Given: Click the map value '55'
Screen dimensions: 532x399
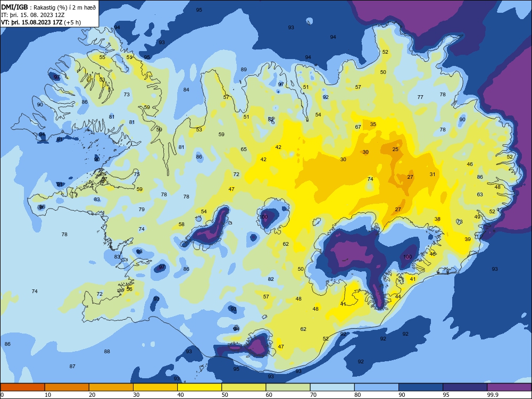Looking at the screenshot, I should 102,57.
